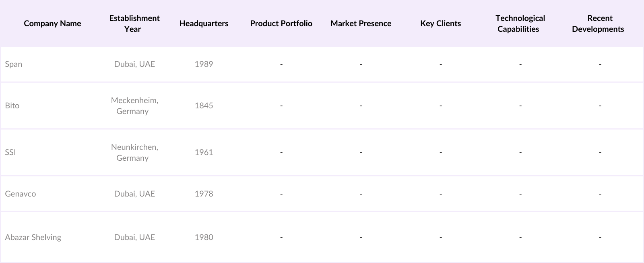
Task: Open the SSI company row
Action: (10, 152)
